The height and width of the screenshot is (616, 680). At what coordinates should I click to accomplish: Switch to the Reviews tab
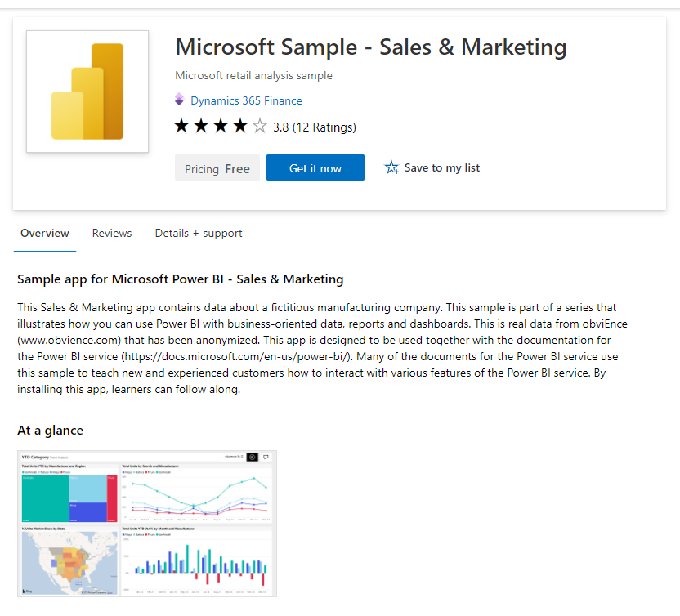(112, 233)
